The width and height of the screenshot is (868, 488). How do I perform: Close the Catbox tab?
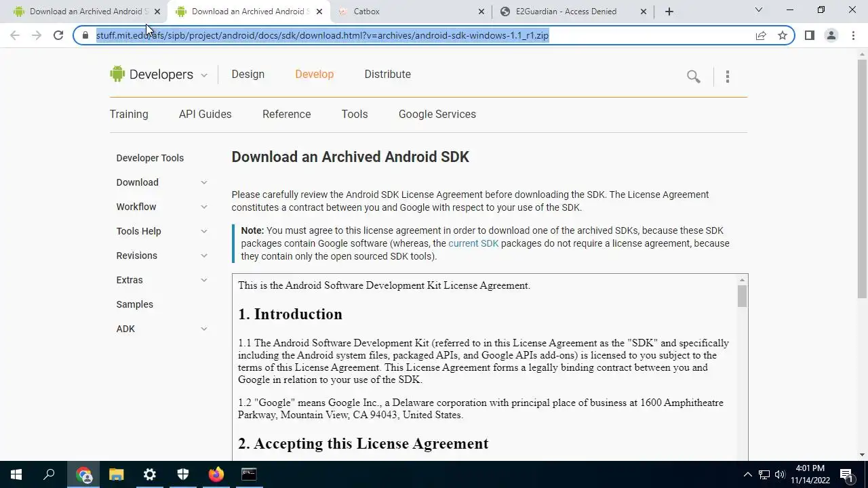481,12
